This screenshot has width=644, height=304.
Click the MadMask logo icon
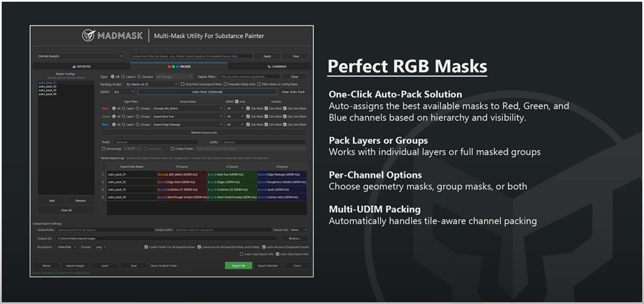click(x=88, y=36)
